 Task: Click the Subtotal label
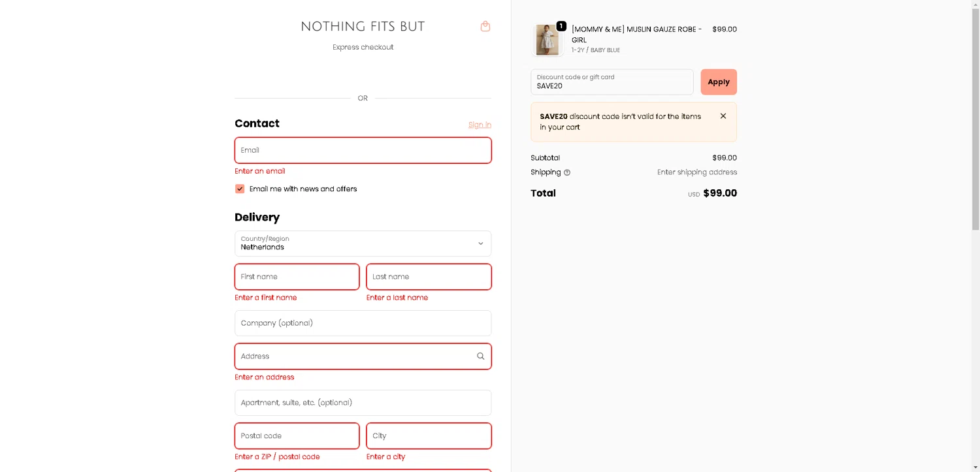pos(546,158)
